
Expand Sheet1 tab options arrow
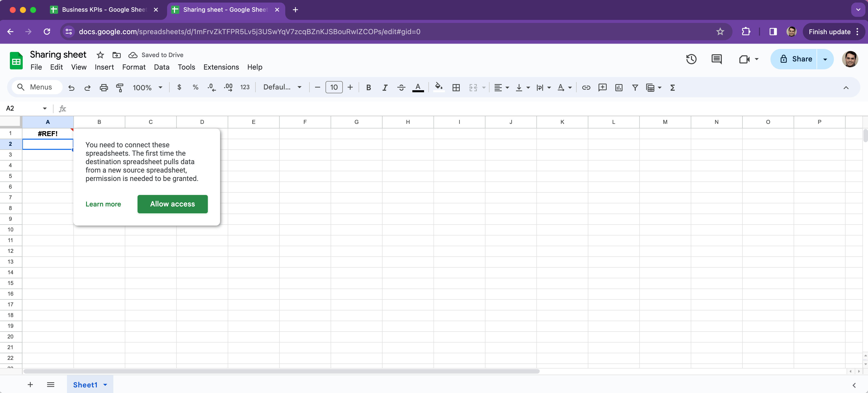tap(105, 385)
